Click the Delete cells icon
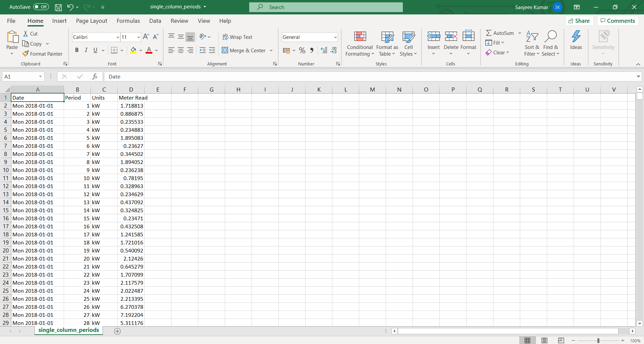 tap(451, 36)
